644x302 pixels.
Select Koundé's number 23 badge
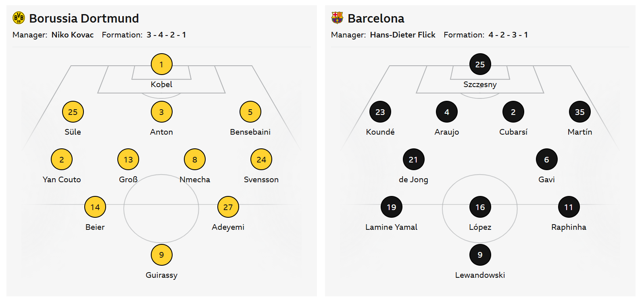(x=380, y=112)
